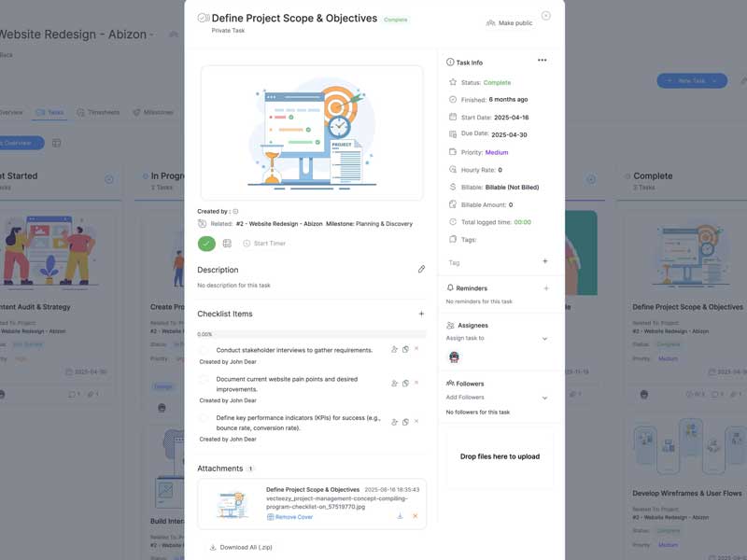Download All (.zip) attachments
Viewport: 747px width, 560px height.
click(241, 548)
